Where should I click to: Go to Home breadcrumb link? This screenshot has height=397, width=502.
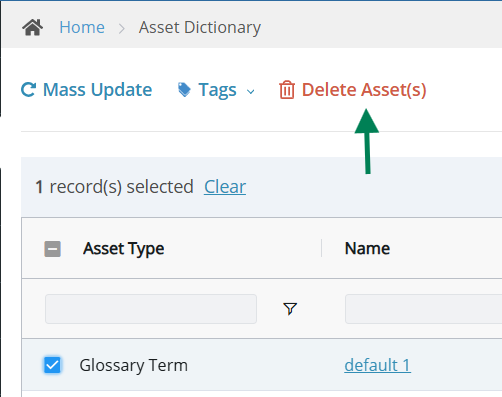[x=82, y=27]
